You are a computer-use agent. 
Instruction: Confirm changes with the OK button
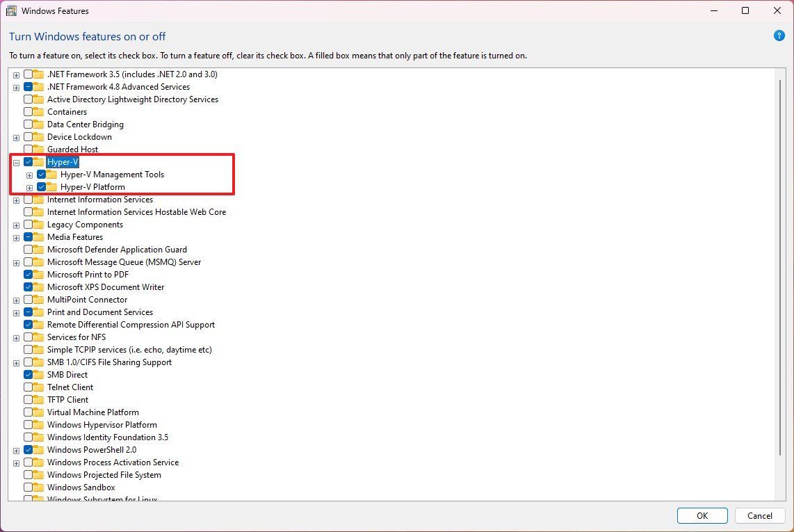(702, 516)
